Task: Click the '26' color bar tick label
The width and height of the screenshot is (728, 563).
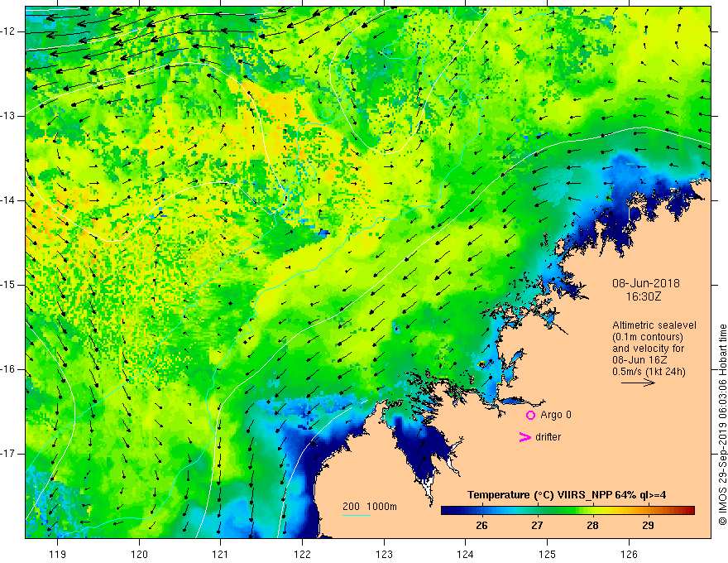Action: pos(481,526)
